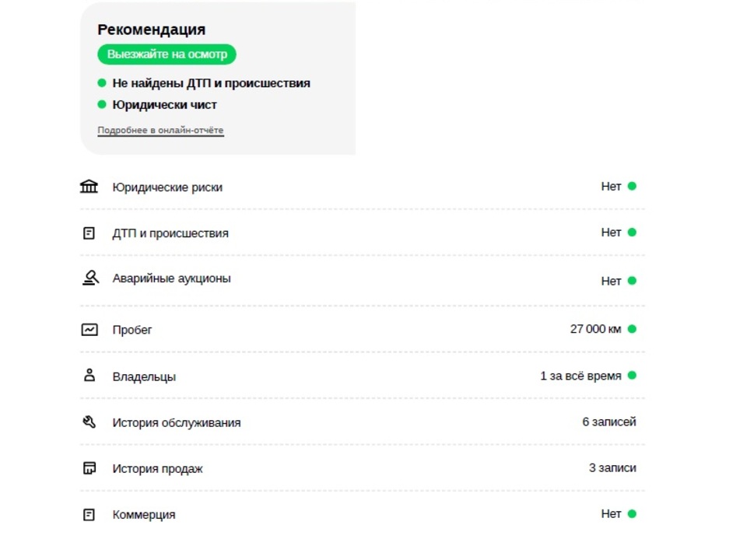This screenshot has width=747, height=560.
Task: Click the bank building icon for legal risks
Action: click(89, 186)
